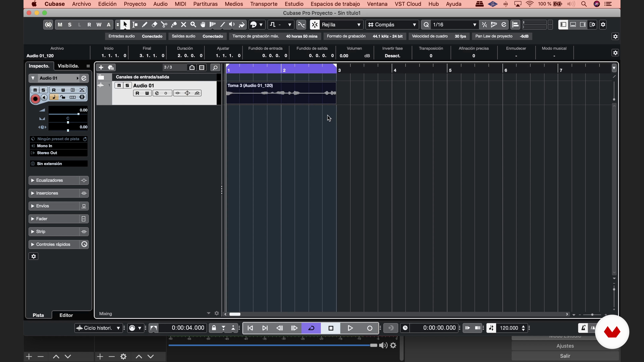Click the Stereo Out output routing
The height and width of the screenshot is (362, 644).
point(59,153)
